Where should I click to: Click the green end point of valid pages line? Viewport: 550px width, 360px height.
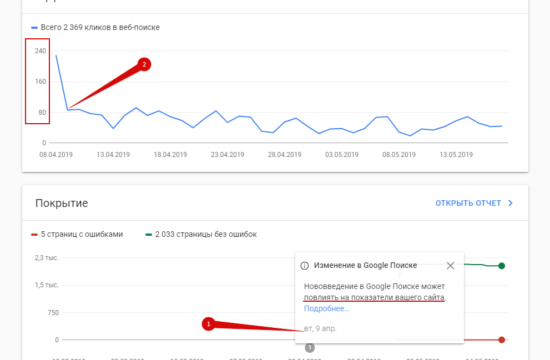click(502, 266)
